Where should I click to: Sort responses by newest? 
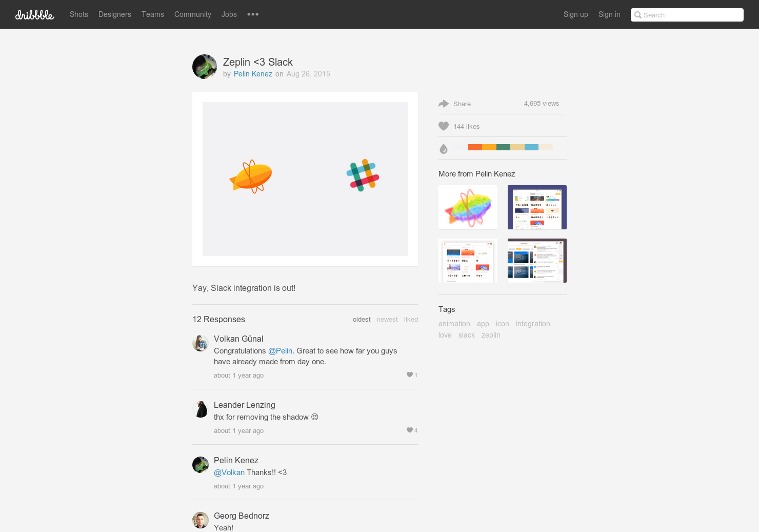[x=387, y=319]
